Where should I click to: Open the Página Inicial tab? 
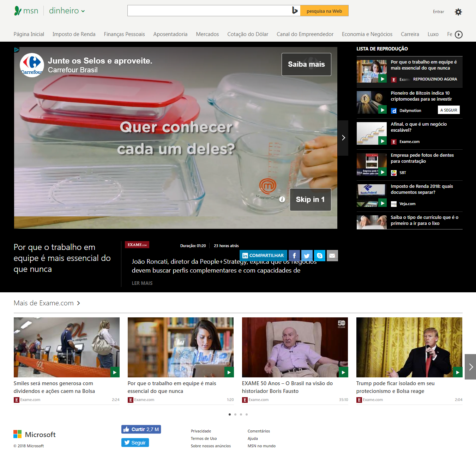pyautogui.click(x=29, y=34)
